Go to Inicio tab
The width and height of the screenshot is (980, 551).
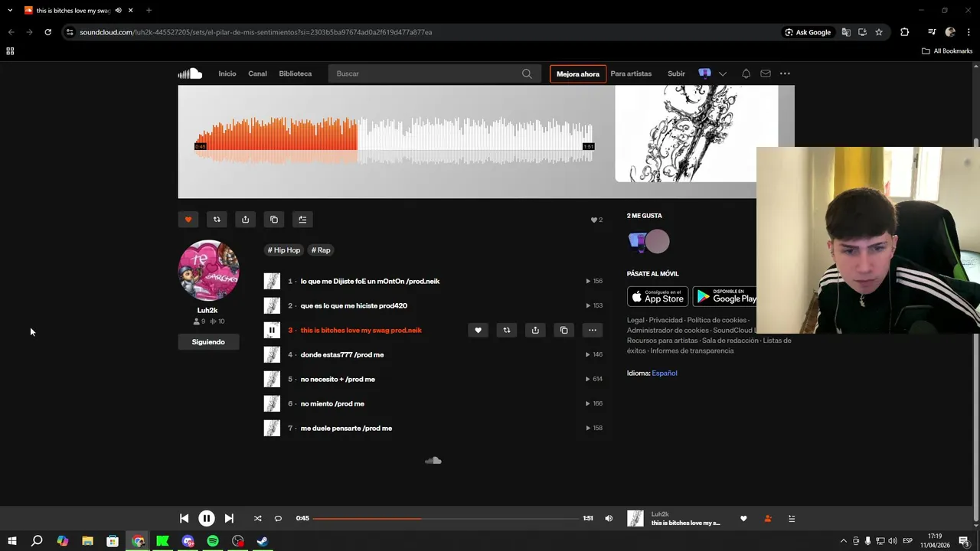coord(227,73)
